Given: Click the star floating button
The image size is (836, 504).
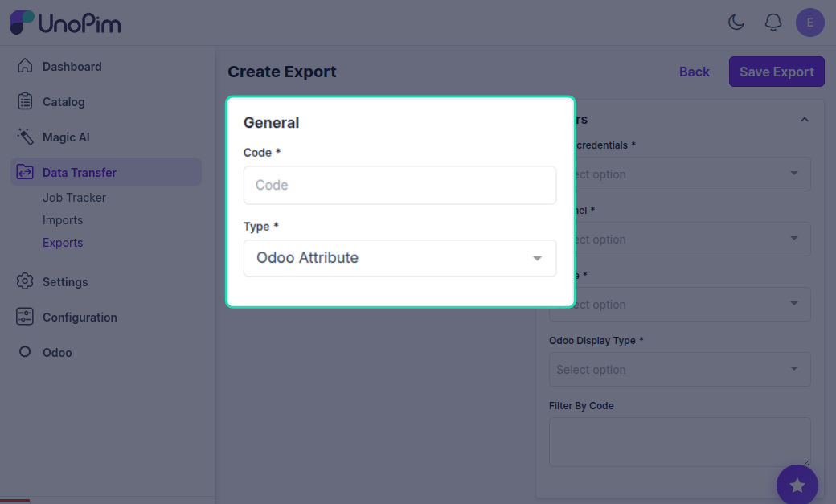Looking at the screenshot, I should pyautogui.click(x=797, y=485).
